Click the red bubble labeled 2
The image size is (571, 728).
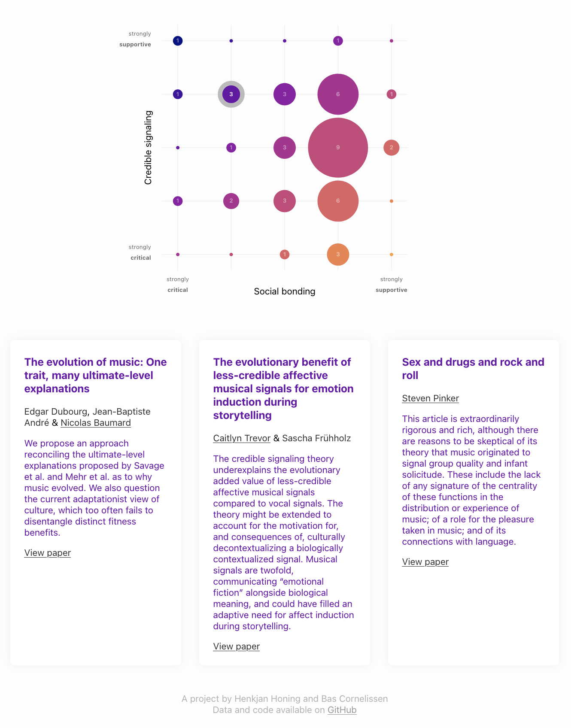pos(391,147)
